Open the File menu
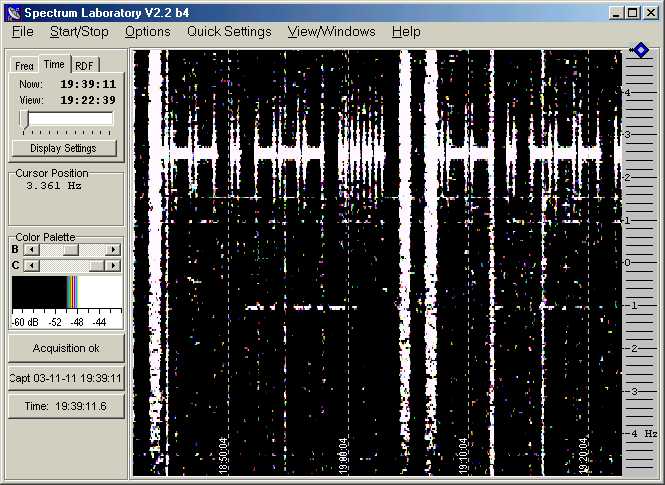Viewport: 665px width, 485px height. click(23, 32)
